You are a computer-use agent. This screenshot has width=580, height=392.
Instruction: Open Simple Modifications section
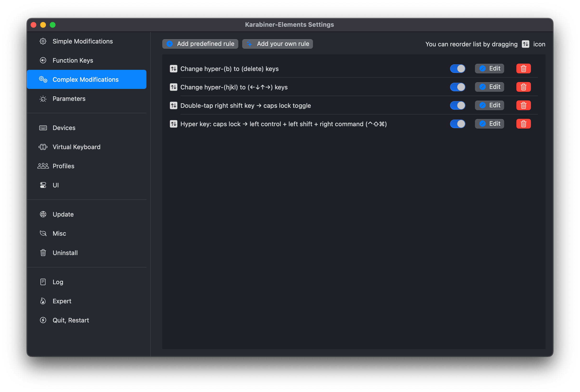[x=86, y=41]
